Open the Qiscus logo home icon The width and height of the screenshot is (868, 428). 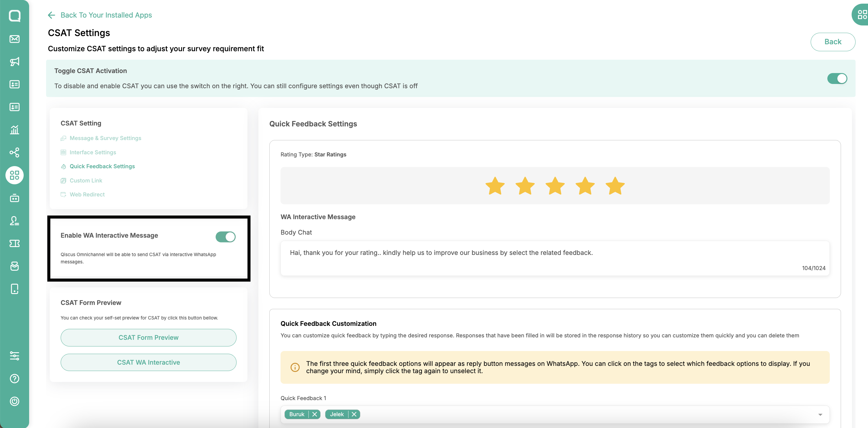point(15,16)
